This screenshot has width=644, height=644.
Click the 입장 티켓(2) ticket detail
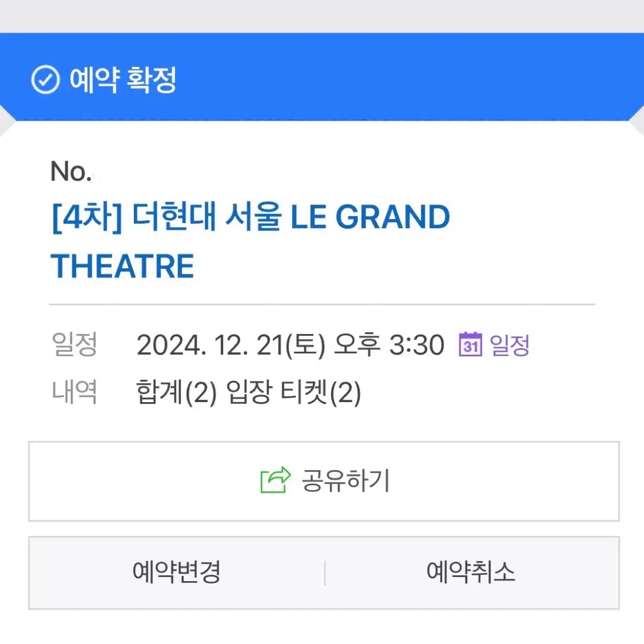click(x=293, y=392)
